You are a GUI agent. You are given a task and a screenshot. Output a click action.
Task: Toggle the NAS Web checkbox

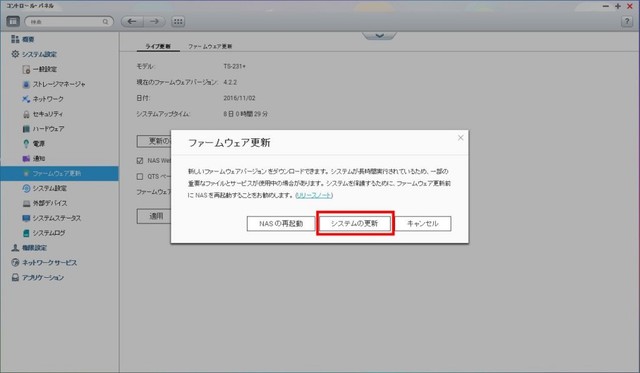pos(140,161)
